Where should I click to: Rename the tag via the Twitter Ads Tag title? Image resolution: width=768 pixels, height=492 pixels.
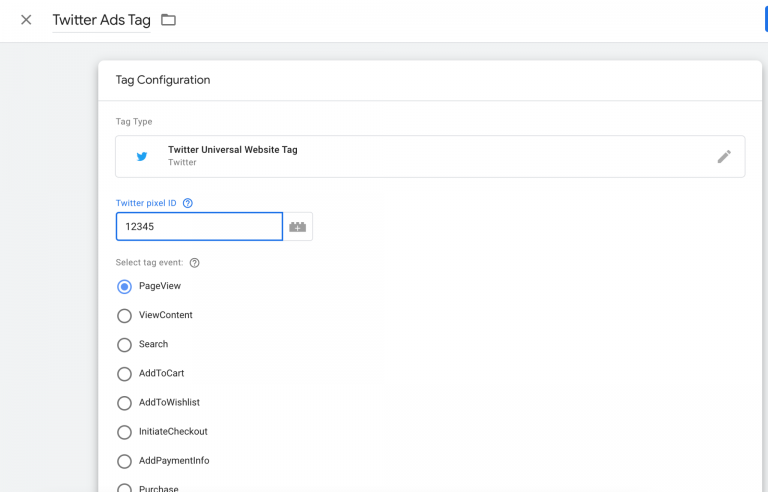tap(101, 20)
